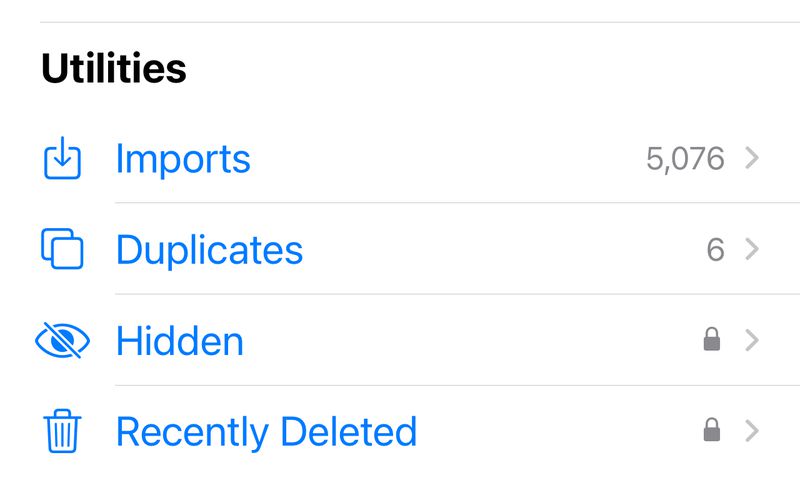Tap the Imports download-tray icon

pyautogui.click(x=62, y=159)
